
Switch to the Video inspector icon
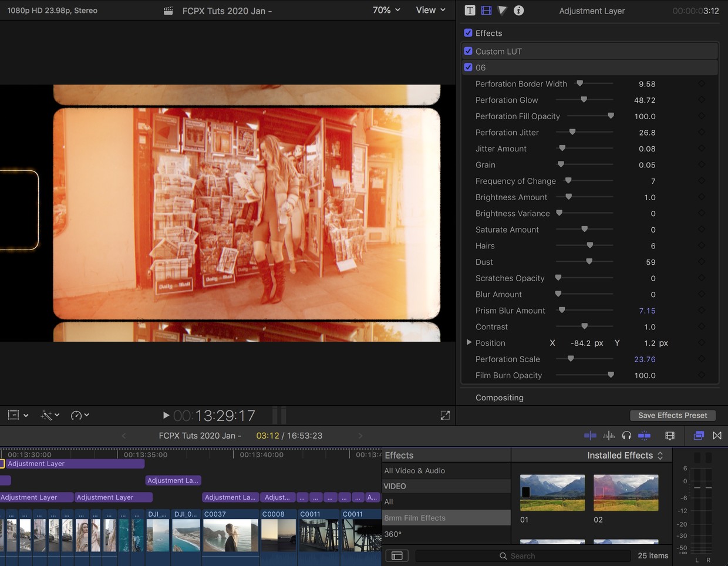point(486,10)
